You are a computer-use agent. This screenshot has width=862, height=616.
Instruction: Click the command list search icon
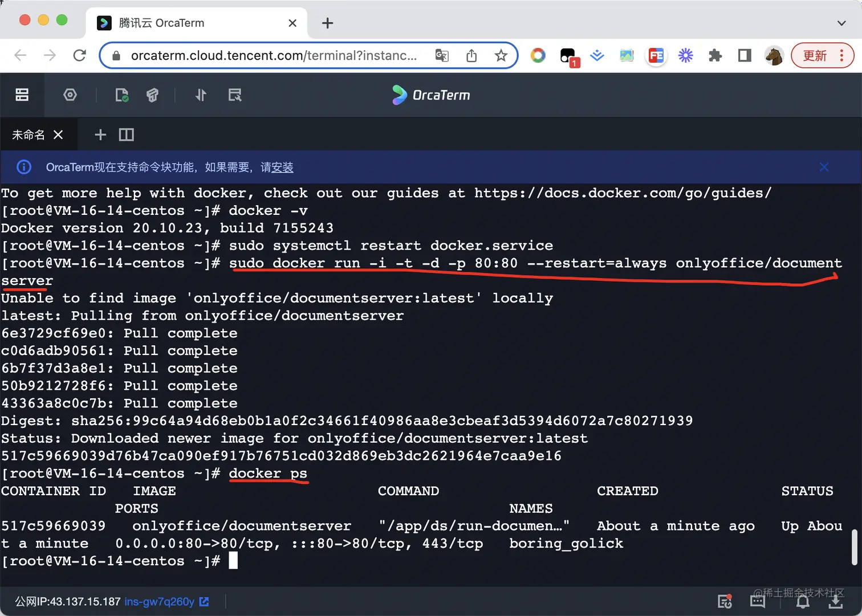tap(235, 95)
